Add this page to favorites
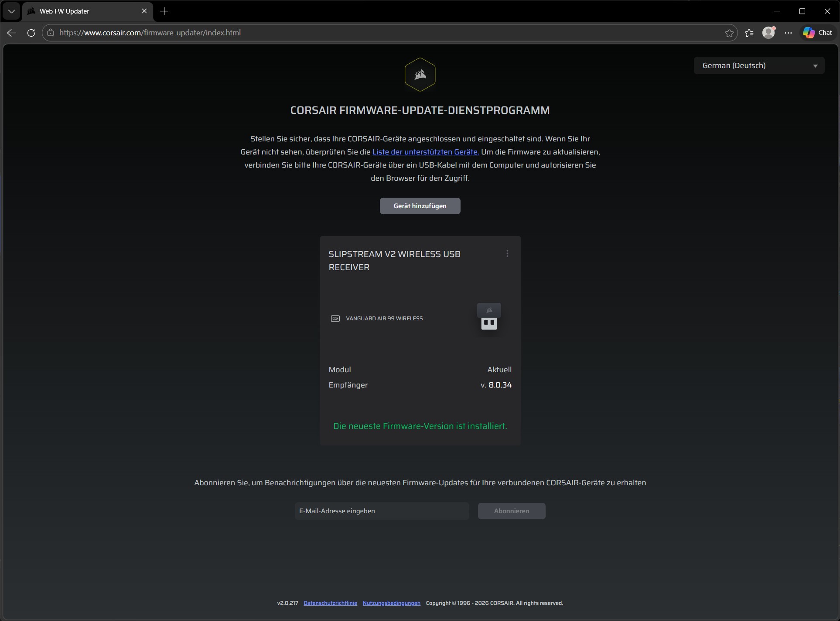 729,33
